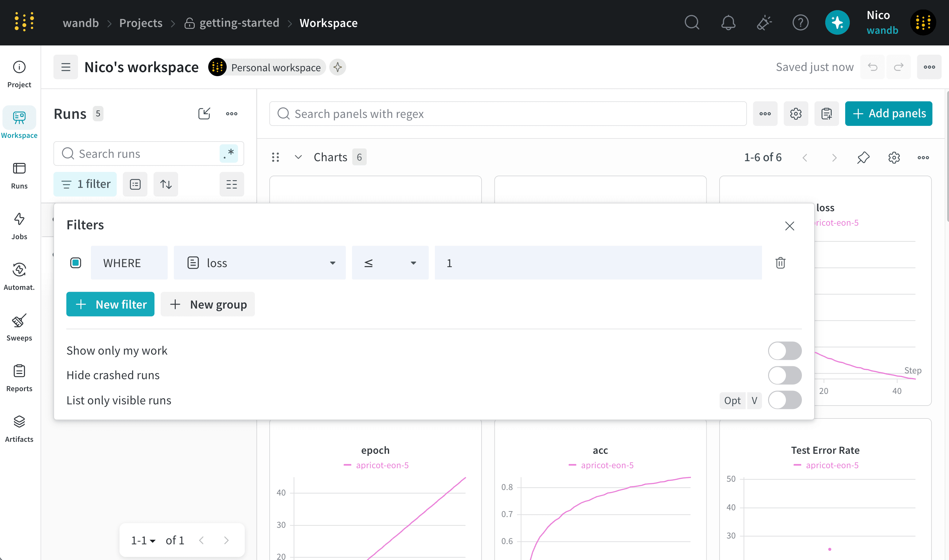Expand the runs table with arrow icon
949x560 pixels.
[204, 114]
